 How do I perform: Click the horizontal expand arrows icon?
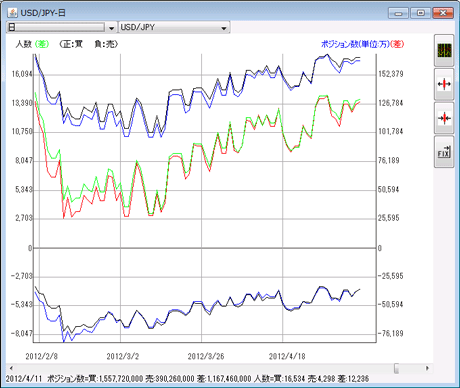444,84
